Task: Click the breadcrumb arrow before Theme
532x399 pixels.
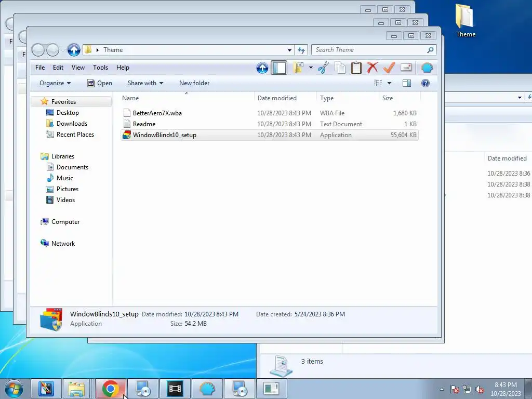Action: click(98, 50)
